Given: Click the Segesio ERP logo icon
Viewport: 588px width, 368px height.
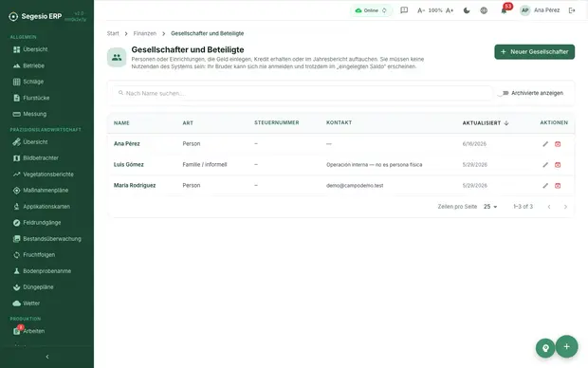Looking at the screenshot, I should [x=13, y=16].
